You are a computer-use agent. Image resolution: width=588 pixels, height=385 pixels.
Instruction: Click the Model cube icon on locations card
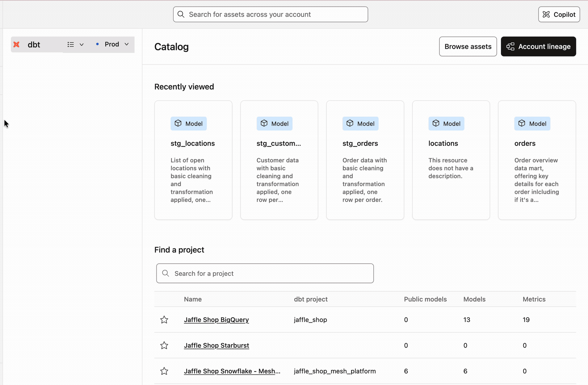(x=436, y=123)
